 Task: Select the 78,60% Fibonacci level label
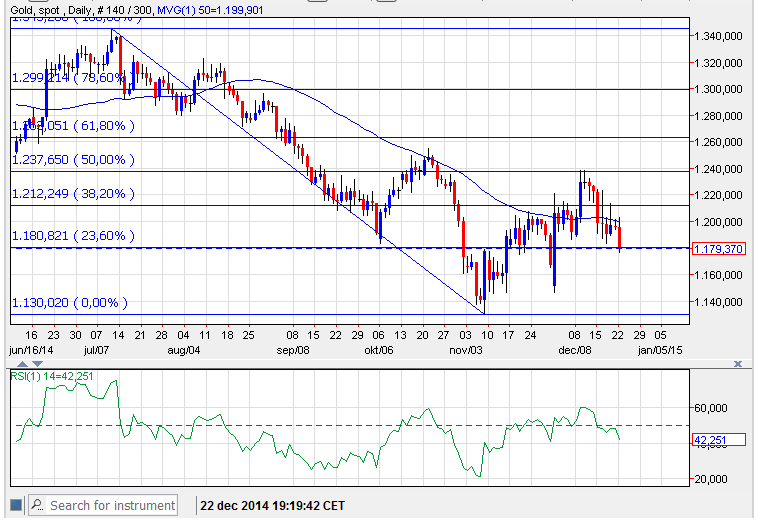[x=70, y=77]
